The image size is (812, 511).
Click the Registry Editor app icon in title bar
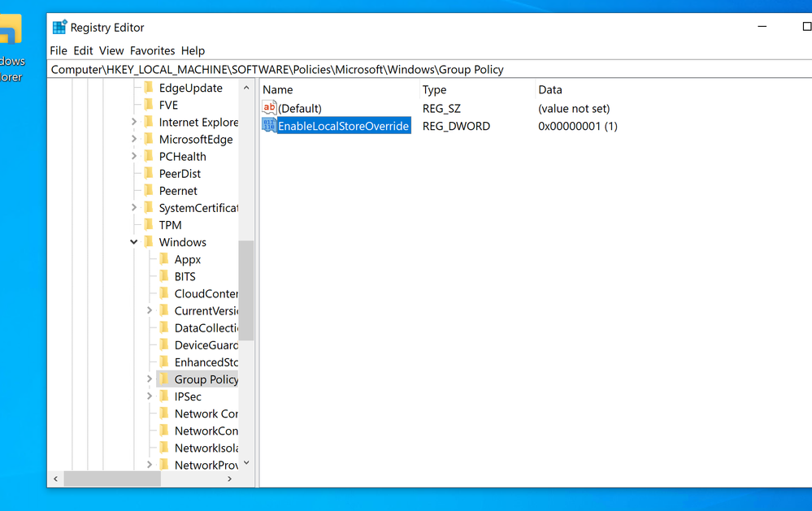pyautogui.click(x=59, y=27)
